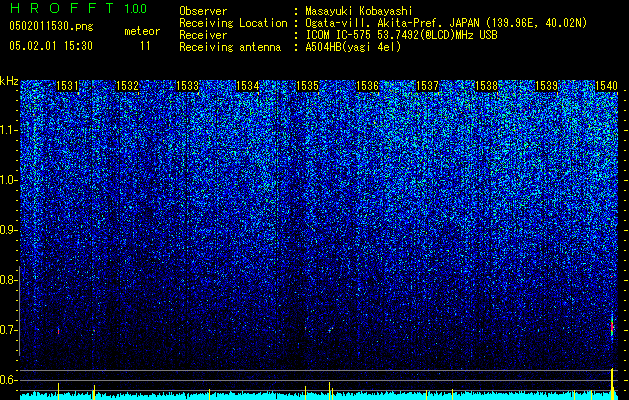Click the 1538 time marker
This screenshot has height=400, width=629.
click(x=487, y=85)
